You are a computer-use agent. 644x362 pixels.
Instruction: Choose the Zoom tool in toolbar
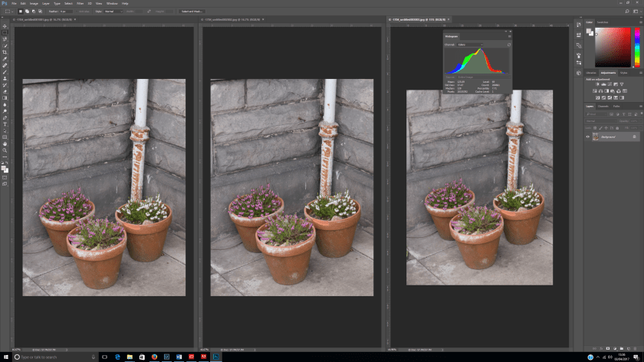[5, 150]
